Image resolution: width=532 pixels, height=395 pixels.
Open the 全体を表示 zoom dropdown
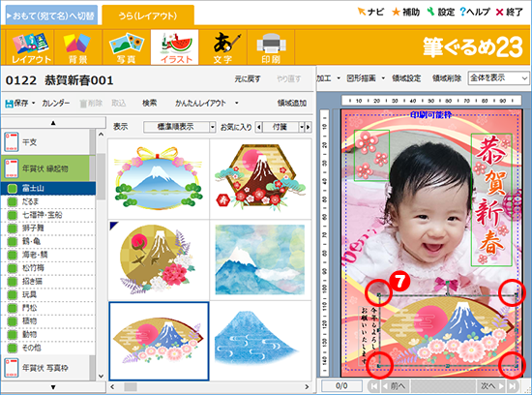tap(524, 78)
